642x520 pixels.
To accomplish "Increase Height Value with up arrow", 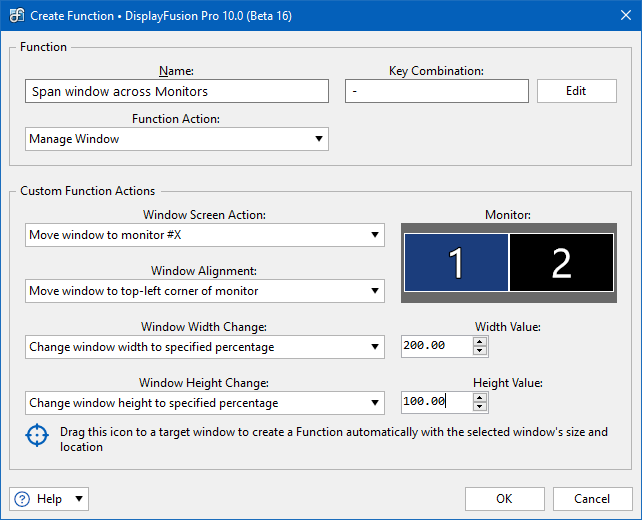I will [479, 397].
